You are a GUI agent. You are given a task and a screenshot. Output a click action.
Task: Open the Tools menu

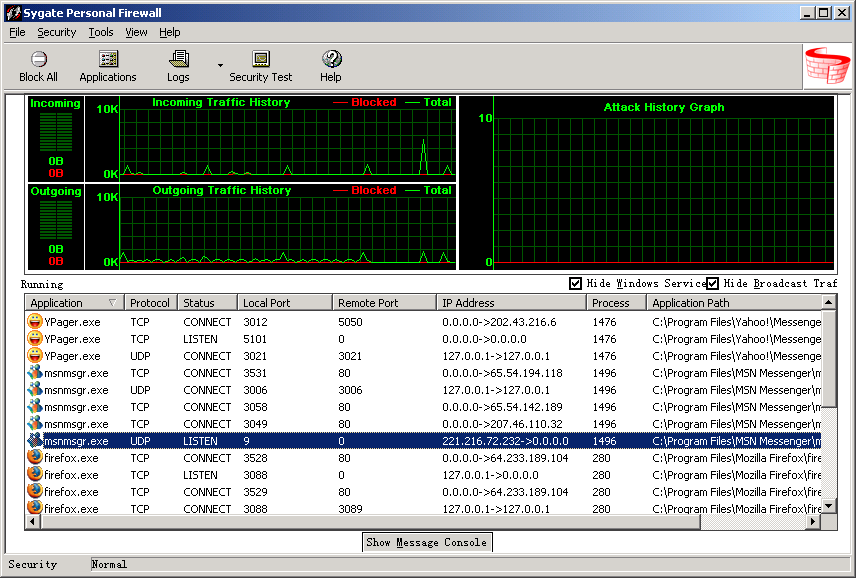pyautogui.click(x=101, y=32)
